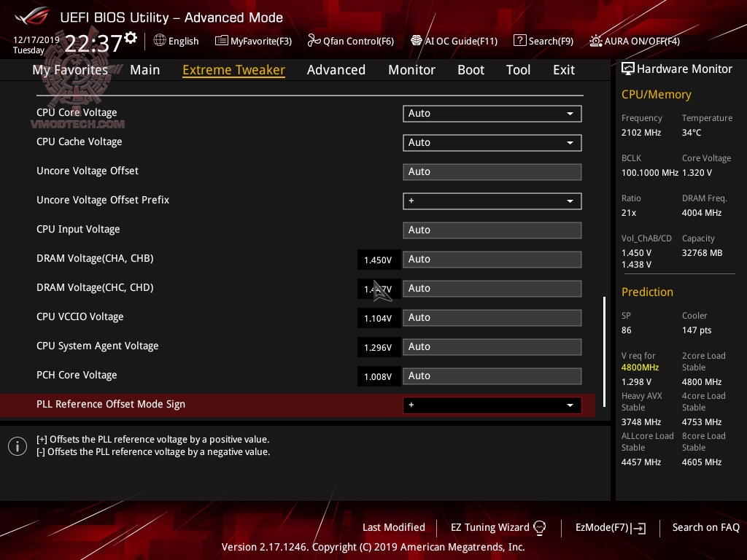Switch to EzMode(F7)
This screenshot has width=747, height=560.
pos(611,528)
